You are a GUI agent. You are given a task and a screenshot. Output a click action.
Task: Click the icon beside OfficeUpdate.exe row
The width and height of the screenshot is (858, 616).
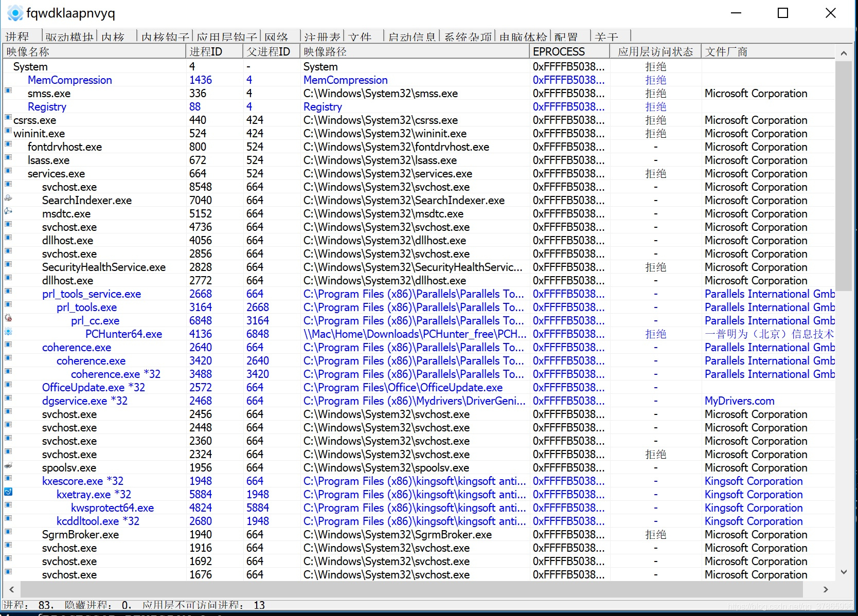[8, 385]
